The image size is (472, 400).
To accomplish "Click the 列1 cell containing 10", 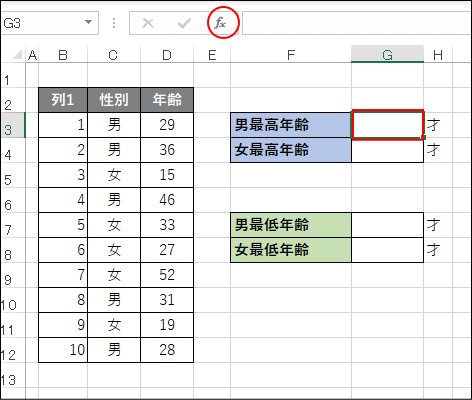I will click(63, 350).
